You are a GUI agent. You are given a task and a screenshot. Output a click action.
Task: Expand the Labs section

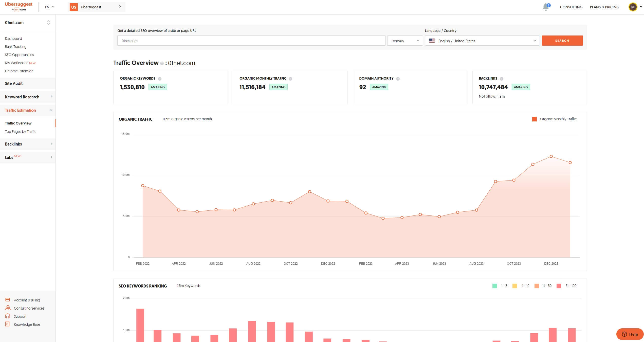pyautogui.click(x=28, y=157)
